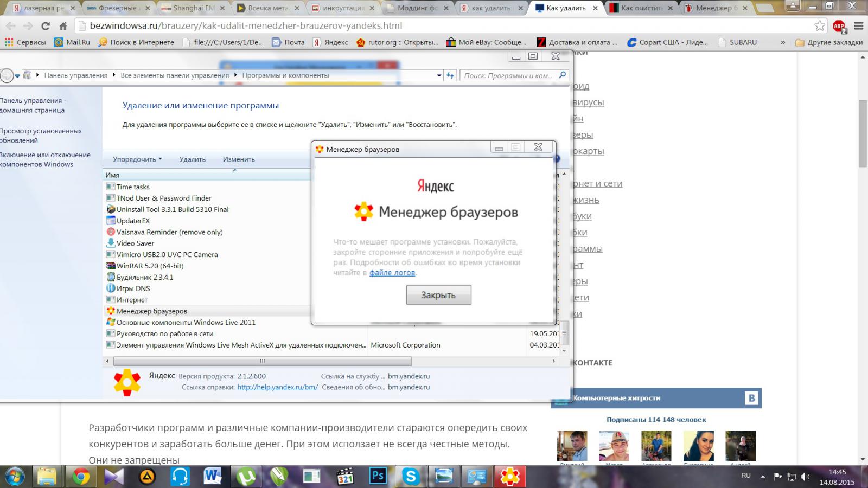Expand bookmarks overflow chevron
Screen dimensions: 868x488
[783, 42]
